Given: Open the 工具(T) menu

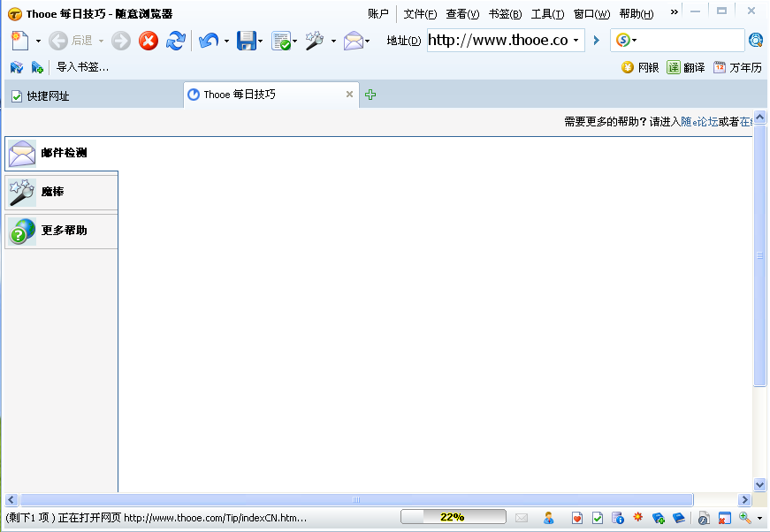Looking at the screenshot, I should [547, 14].
